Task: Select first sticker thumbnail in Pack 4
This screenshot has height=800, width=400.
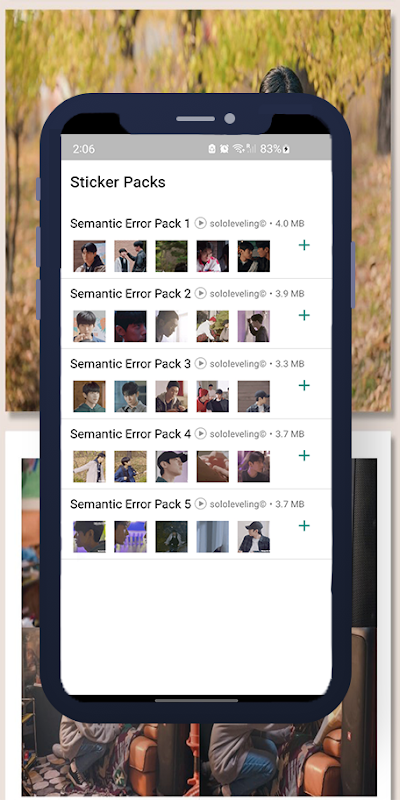Action: tap(89, 466)
